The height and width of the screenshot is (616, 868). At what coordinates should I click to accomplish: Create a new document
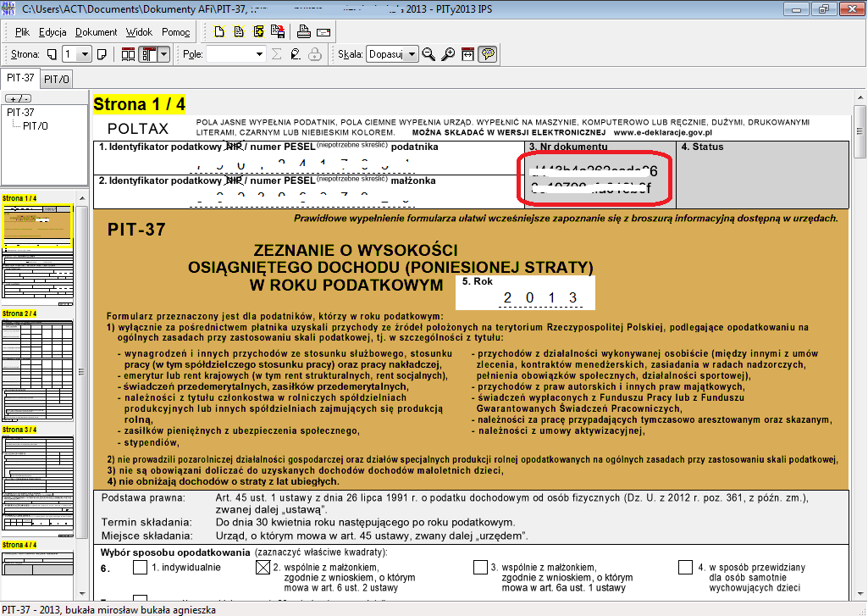(218, 31)
